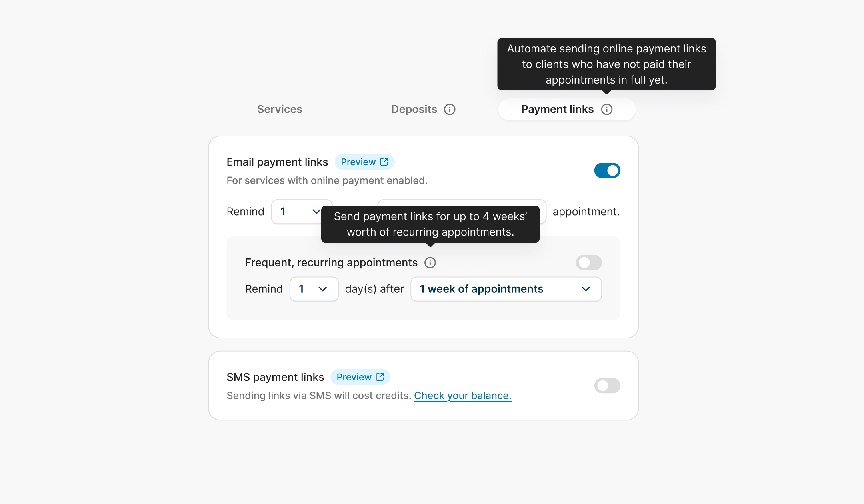Open the Remind day(s) after number dropdown
The height and width of the screenshot is (504, 864).
[314, 289]
